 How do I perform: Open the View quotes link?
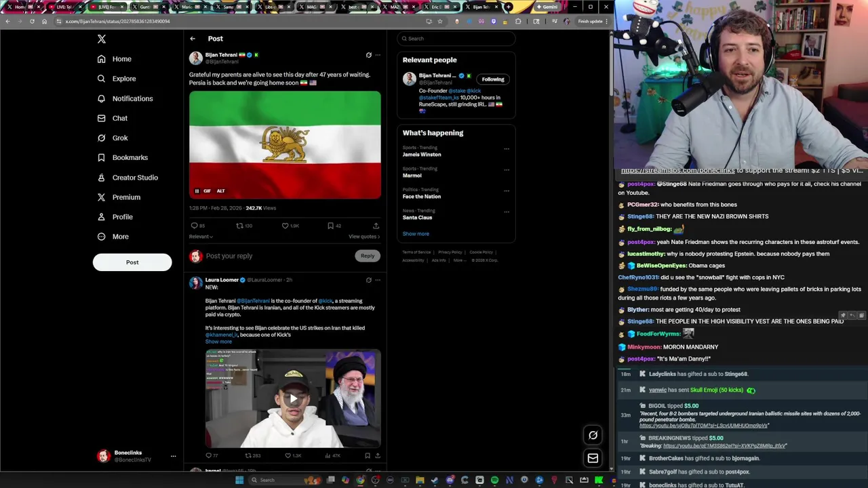click(364, 237)
